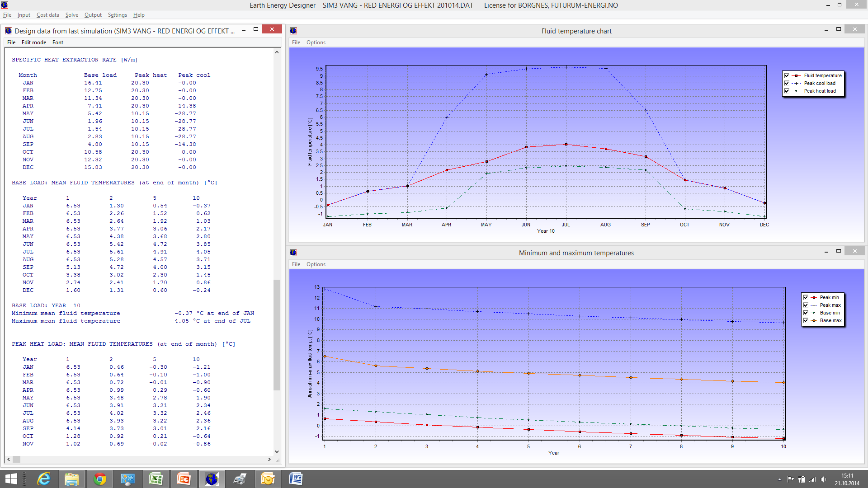Click the SPECIFIC HEAT EXTRACTION RATE heading
The image size is (868, 488).
coord(75,60)
